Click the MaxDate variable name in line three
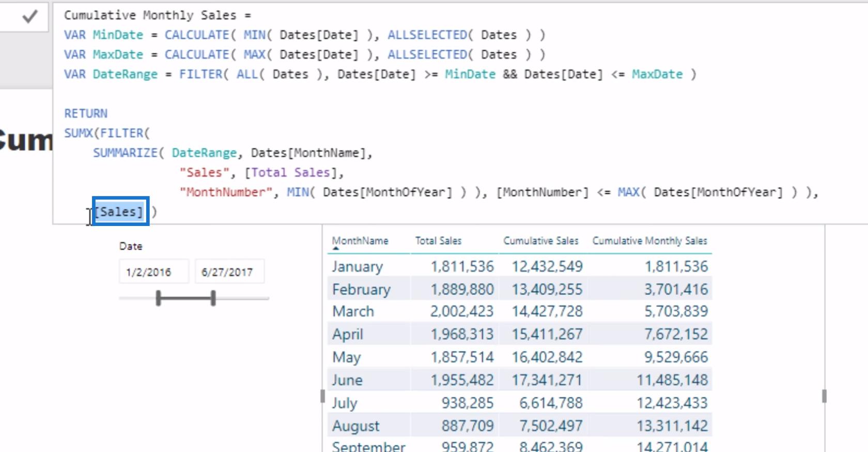The height and width of the screenshot is (452, 868). [118, 54]
